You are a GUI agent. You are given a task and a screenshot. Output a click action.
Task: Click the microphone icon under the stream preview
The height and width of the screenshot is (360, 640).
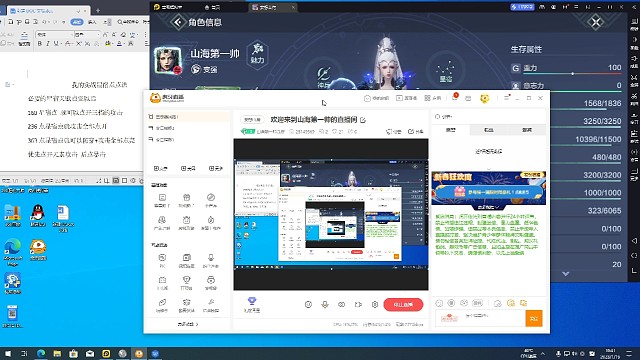(325, 304)
